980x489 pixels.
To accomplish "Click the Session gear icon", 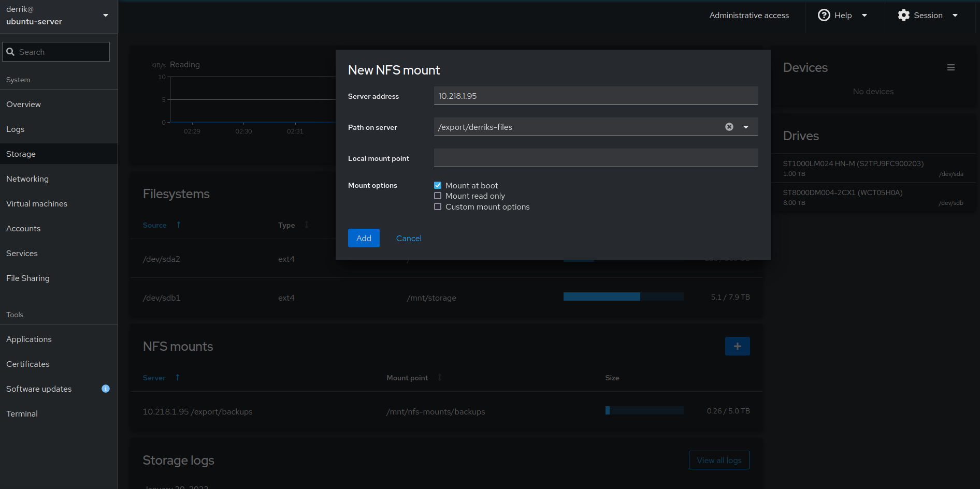I will pos(903,15).
